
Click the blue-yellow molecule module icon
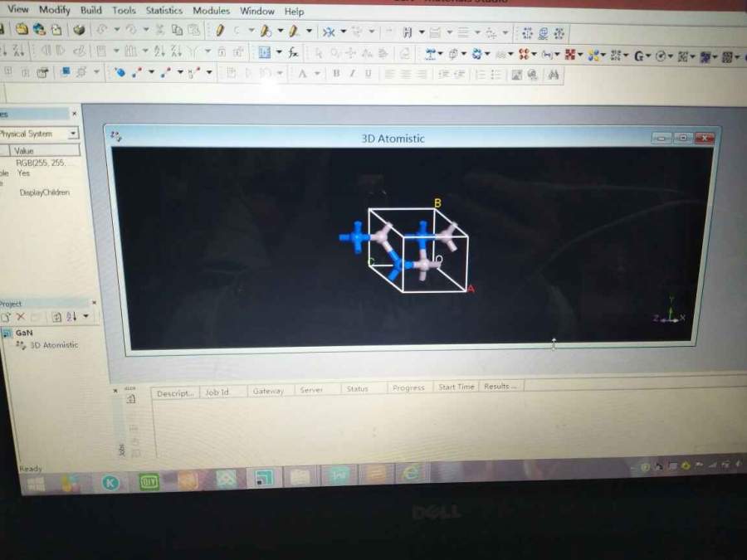593,56
